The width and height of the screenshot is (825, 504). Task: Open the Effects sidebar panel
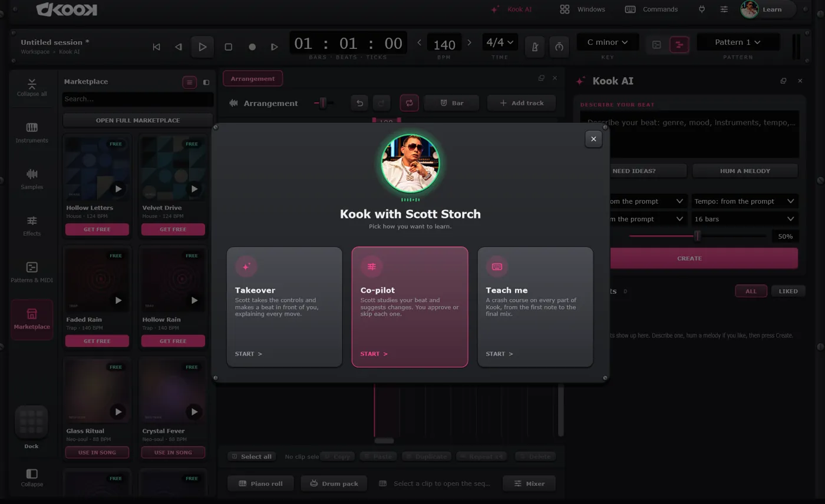32,226
